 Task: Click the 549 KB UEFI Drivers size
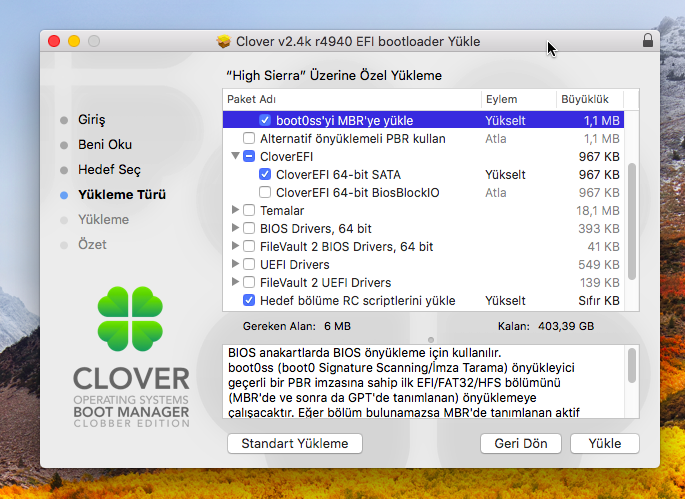599,264
